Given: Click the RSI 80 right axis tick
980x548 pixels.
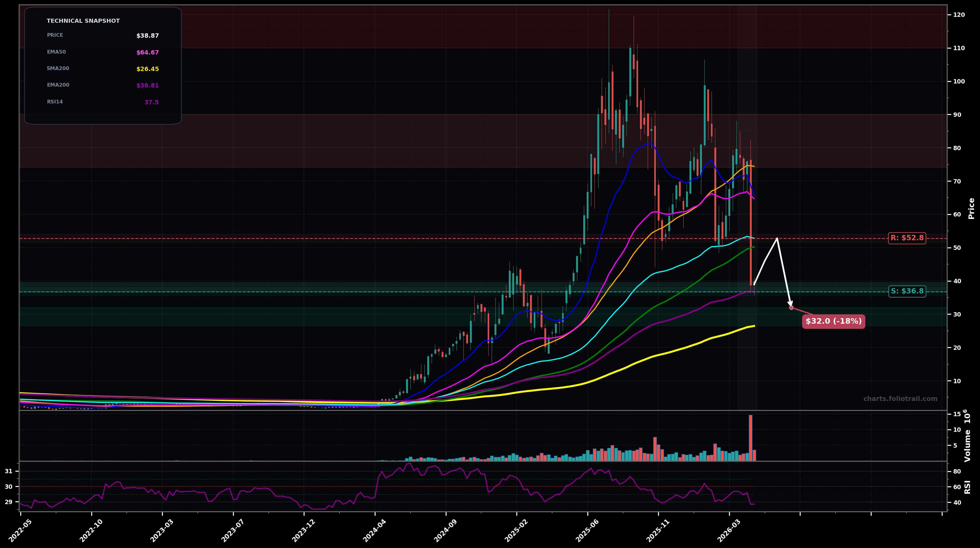Looking at the screenshot, I should coord(957,471).
